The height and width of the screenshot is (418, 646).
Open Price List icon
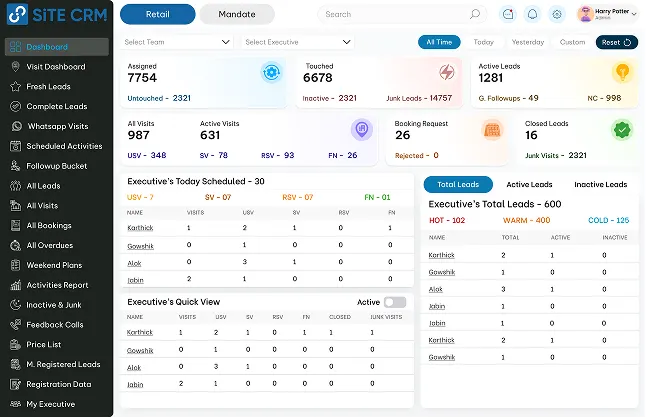pos(15,344)
